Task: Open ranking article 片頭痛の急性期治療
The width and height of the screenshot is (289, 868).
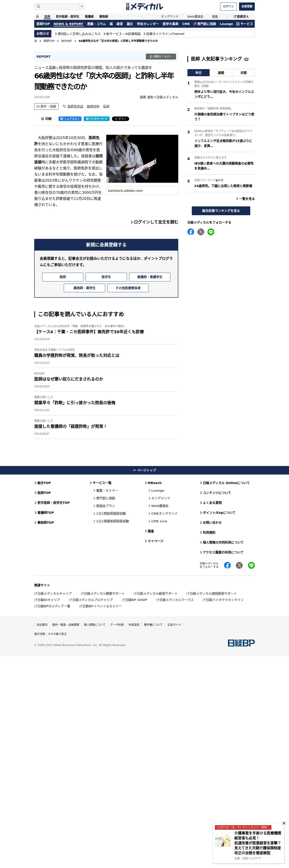Action: click(x=224, y=116)
